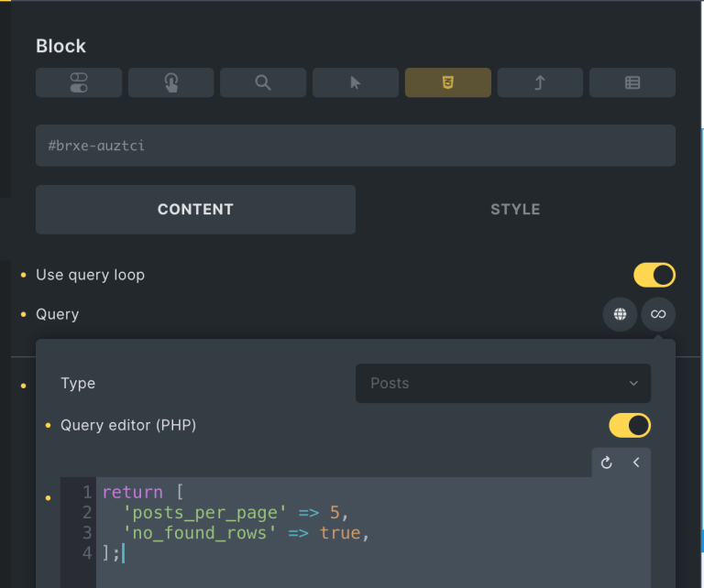Screen dimensions: 704x588
Task: Click the active CSS3 shield icon button
Action: tap(448, 82)
